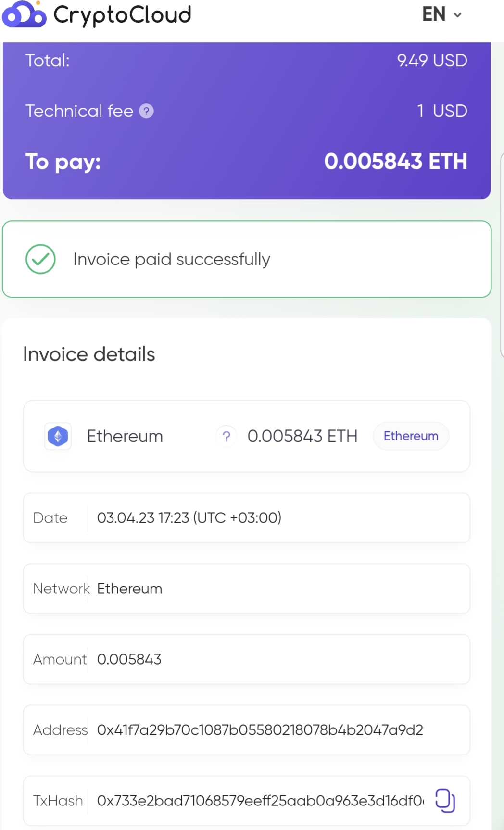Open the EN language dropdown
Image resolution: width=504 pixels, height=830 pixels.
[x=442, y=14]
